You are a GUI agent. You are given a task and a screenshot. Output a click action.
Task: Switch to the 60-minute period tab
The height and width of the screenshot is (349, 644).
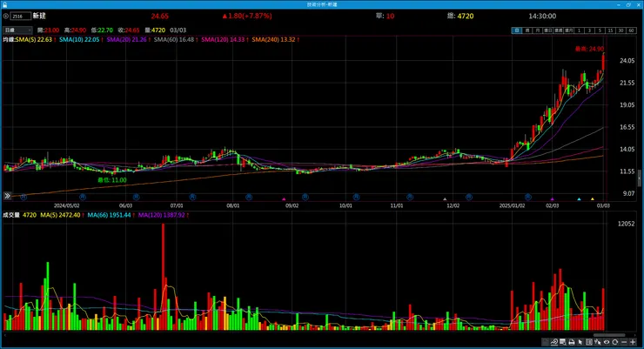[x=631, y=30]
